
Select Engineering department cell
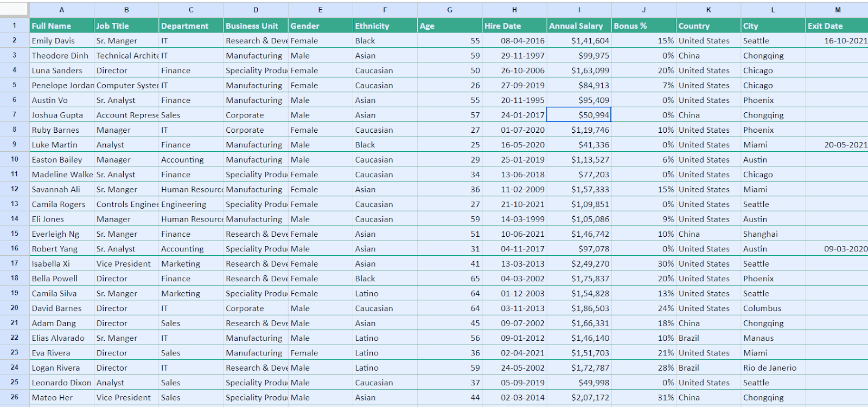[x=191, y=204]
